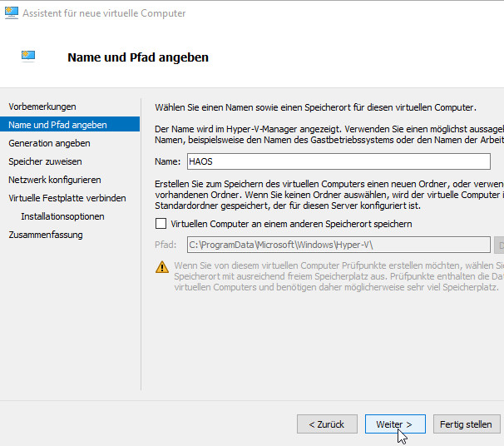Click the greyed-out Pfad text field
This screenshot has width=504, height=446.
pos(338,245)
